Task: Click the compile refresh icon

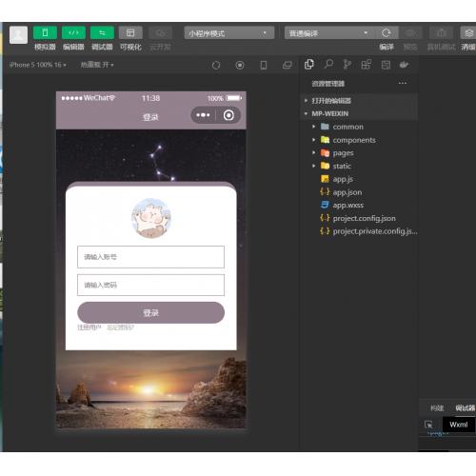Action: point(387,33)
